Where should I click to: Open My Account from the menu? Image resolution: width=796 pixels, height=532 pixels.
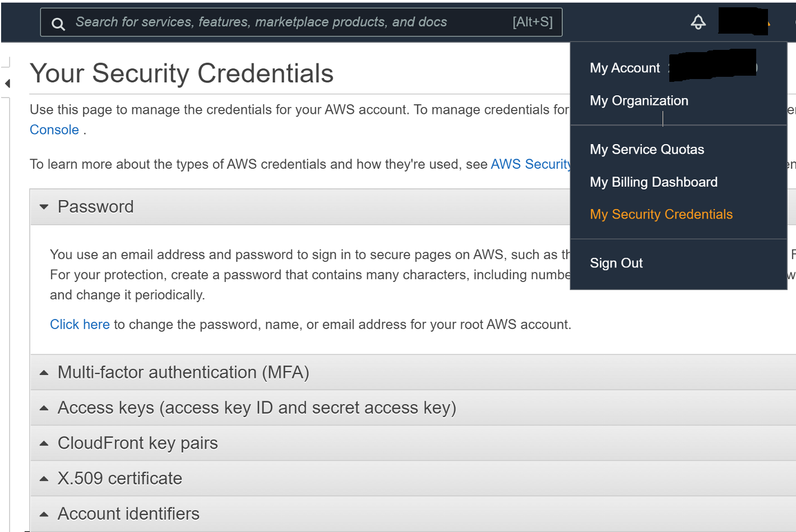[624, 68]
